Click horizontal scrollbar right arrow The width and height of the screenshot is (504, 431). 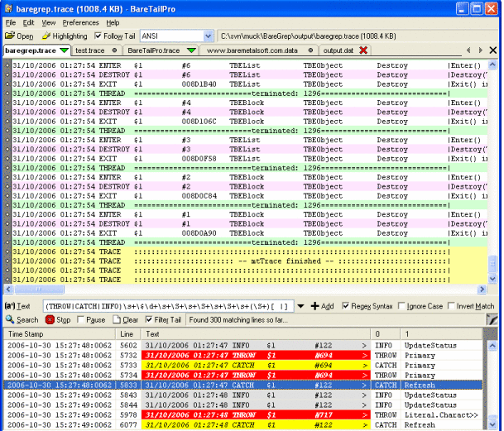pos(481,290)
